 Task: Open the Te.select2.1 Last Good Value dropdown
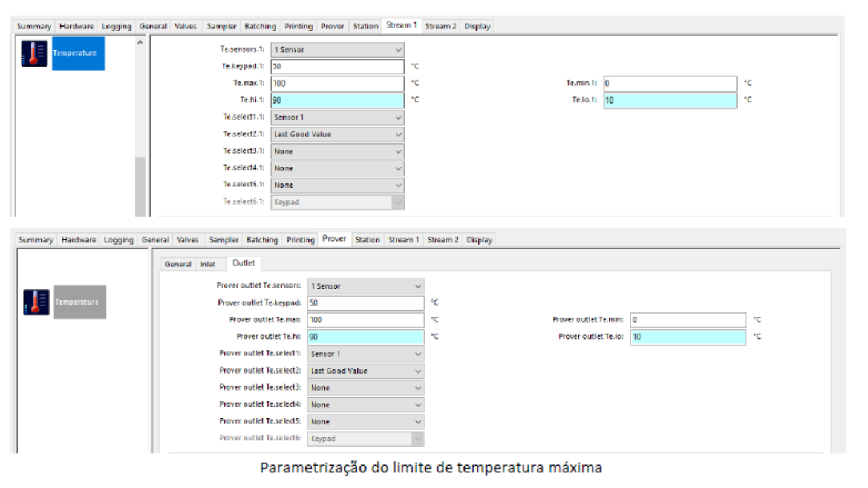(x=338, y=134)
